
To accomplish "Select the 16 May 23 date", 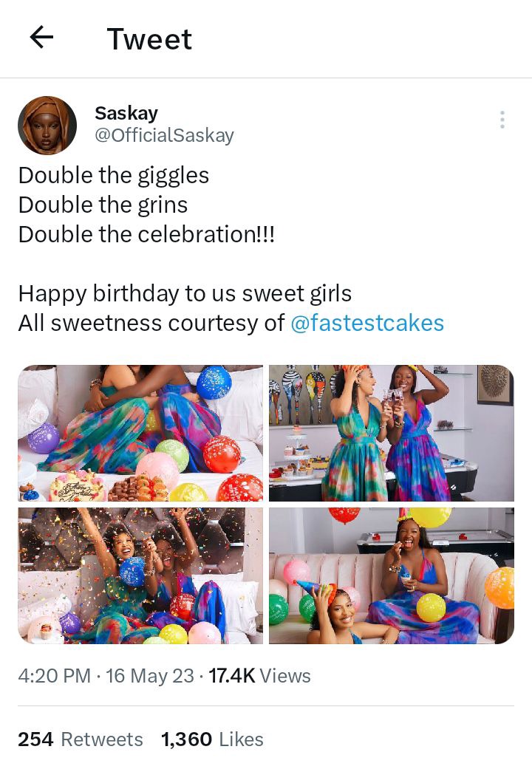I will pyautogui.click(x=150, y=675).
